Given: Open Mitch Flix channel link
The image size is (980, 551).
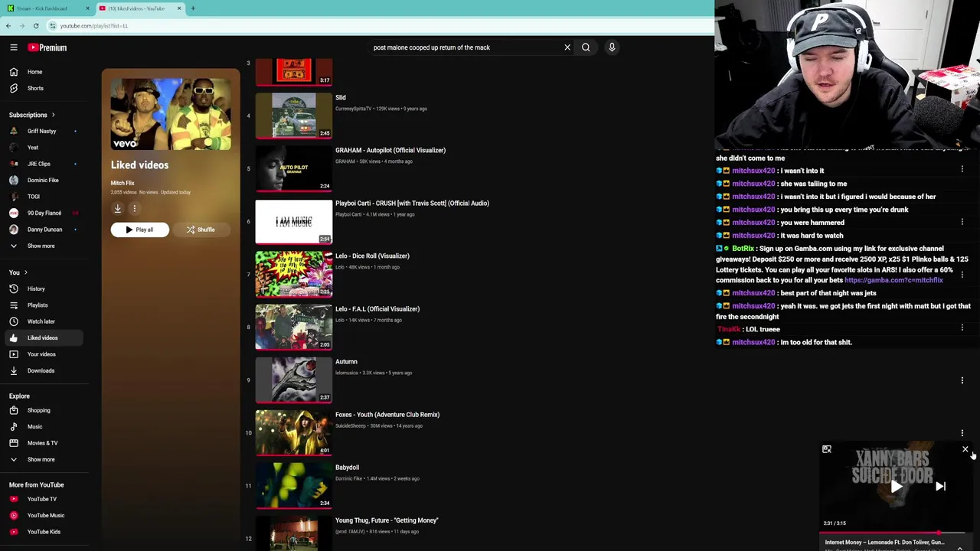Looking at the screenshot, I should point(122,183).
